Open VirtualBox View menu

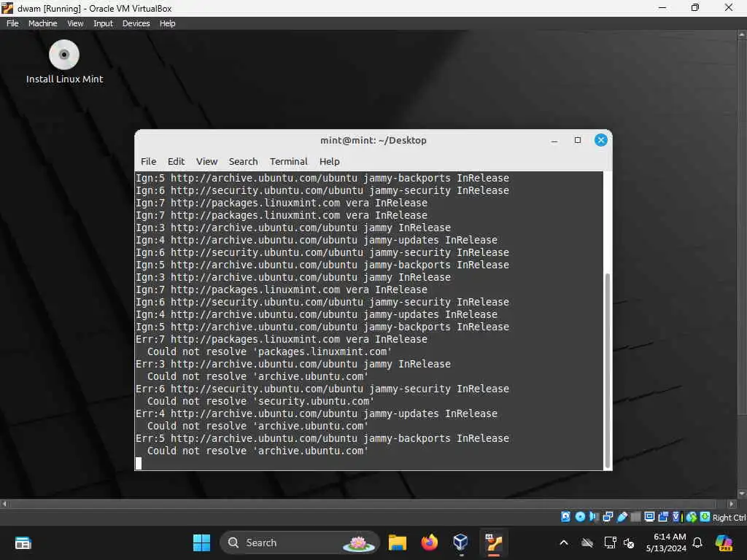coord(75,23)
